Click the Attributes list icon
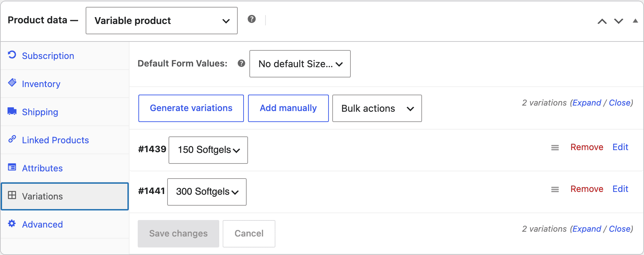The width and height of the screenshot is (644, 255). pyautogui.click(x=12, y=167)
